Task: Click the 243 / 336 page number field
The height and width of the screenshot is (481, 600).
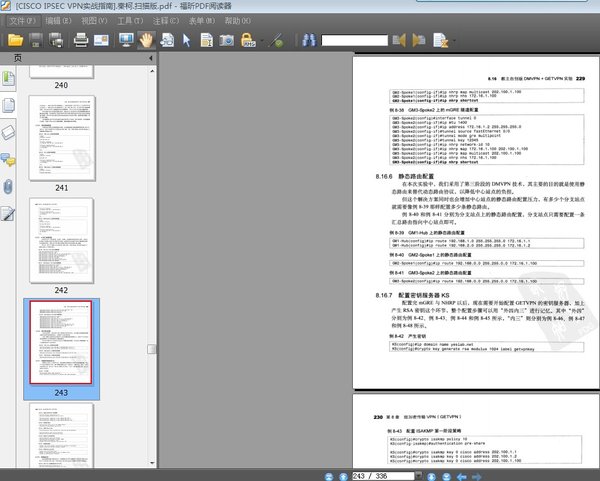Action: coord(383,476)
